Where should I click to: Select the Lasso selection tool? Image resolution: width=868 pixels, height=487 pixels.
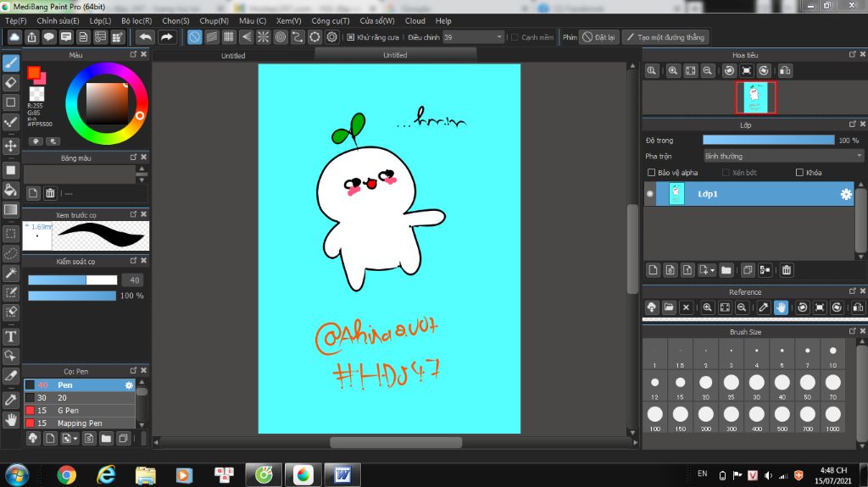point(10,253)
